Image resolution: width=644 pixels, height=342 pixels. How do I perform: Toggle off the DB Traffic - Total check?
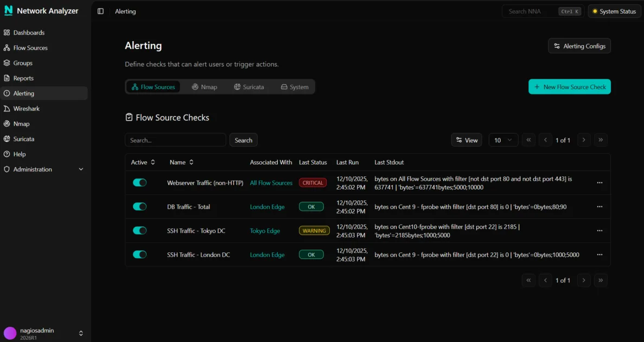click(x=139, y=206)
